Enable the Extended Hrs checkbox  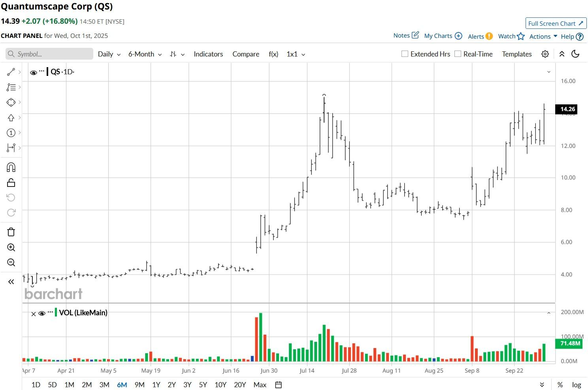(x=405, y=54)
